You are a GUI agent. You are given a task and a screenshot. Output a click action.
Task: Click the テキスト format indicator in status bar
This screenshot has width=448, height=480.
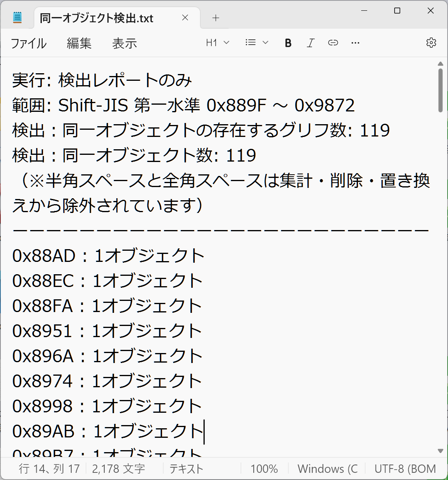pos(186,469)
